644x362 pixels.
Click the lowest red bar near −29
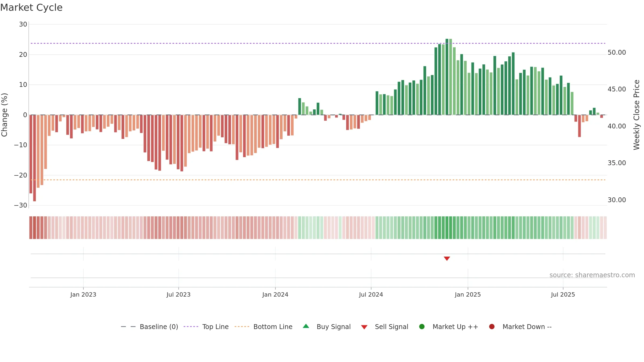[x=35, y=158]
